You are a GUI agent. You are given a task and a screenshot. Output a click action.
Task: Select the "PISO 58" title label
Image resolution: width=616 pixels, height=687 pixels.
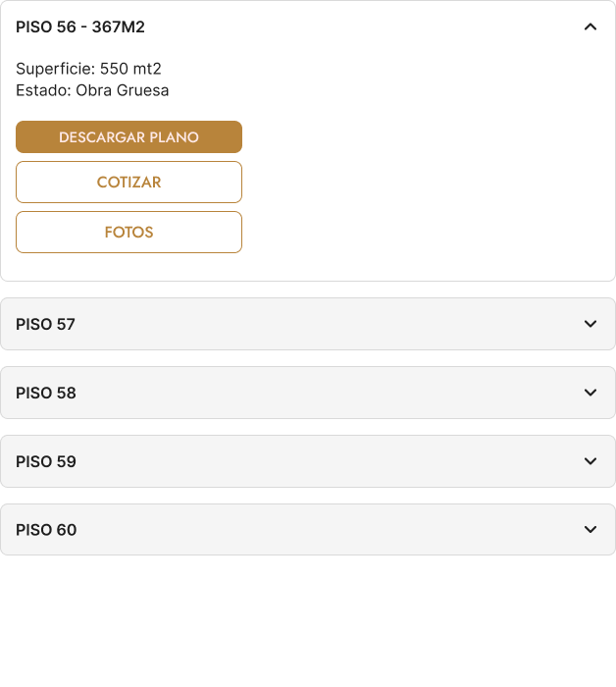(x=46, y=393)
